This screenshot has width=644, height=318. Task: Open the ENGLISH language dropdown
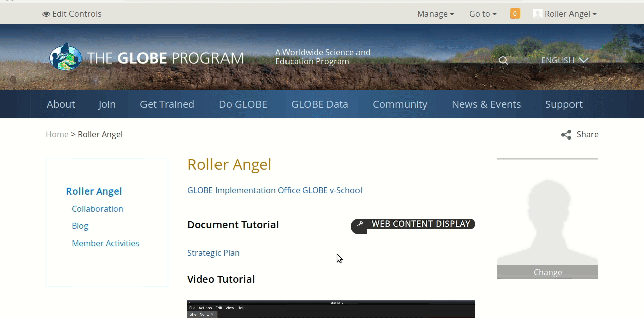[x=564, y=60]
